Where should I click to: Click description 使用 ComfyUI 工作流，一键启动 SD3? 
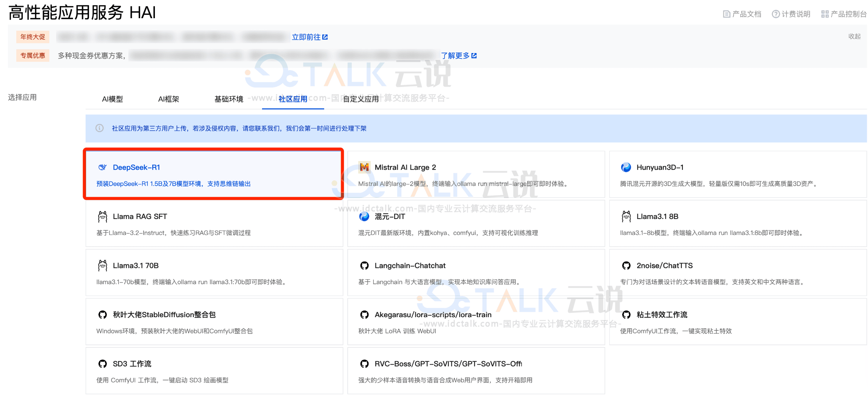tap(162, 380)
